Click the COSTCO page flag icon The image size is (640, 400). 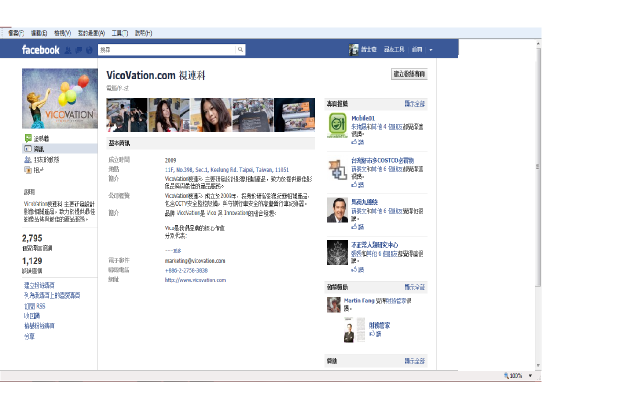338,169
